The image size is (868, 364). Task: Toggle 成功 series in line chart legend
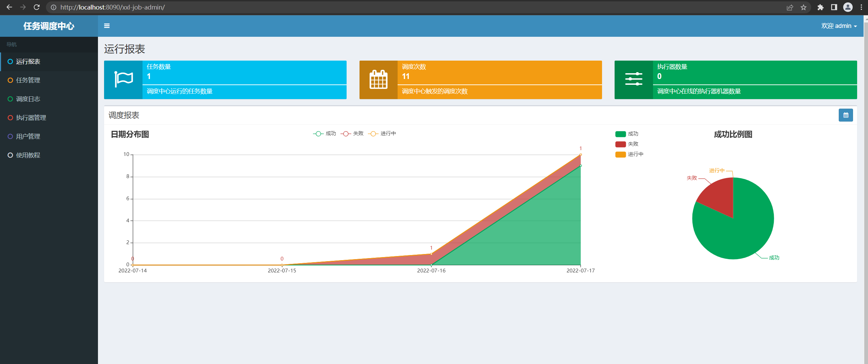click(324, 134)
